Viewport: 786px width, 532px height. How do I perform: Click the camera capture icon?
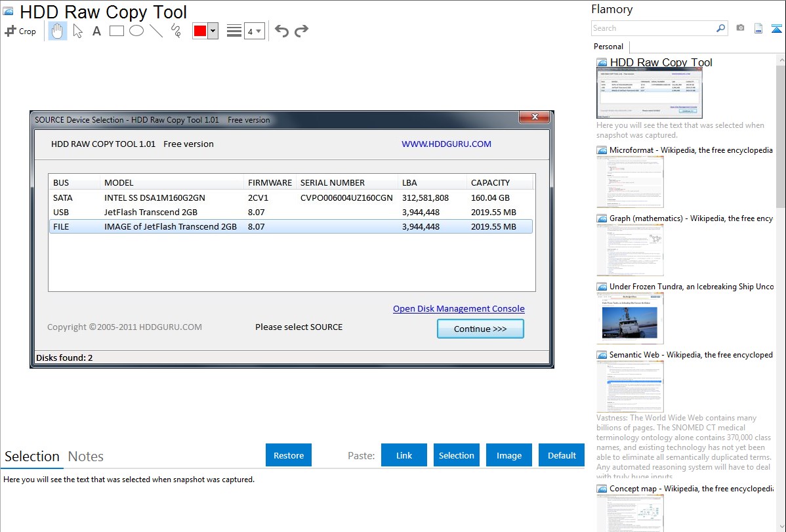pos(740,28)
